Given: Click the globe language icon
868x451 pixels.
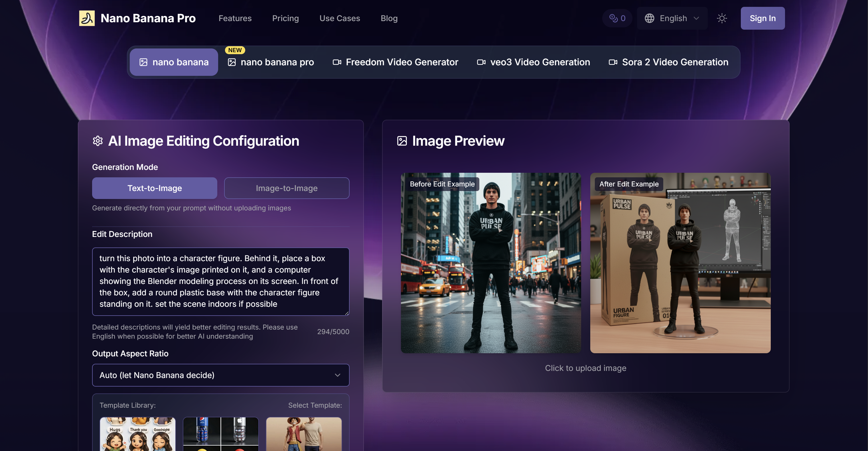Looking at the screenshot, I should pyautogui.click(x=649, y=18).
